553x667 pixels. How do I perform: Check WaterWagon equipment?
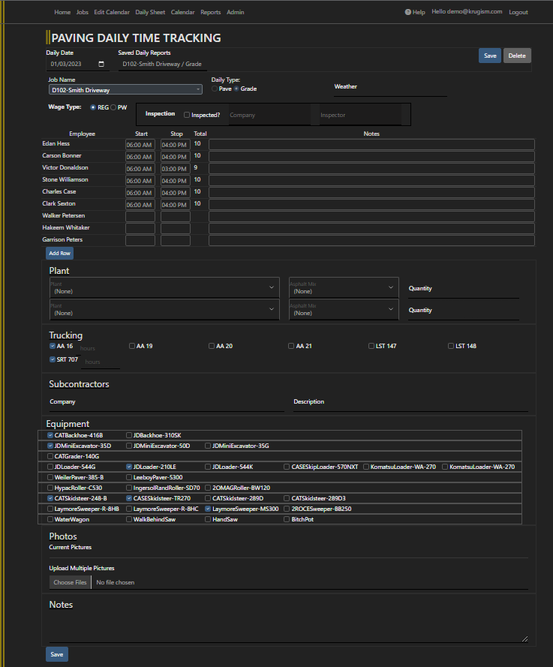point(50,519)
